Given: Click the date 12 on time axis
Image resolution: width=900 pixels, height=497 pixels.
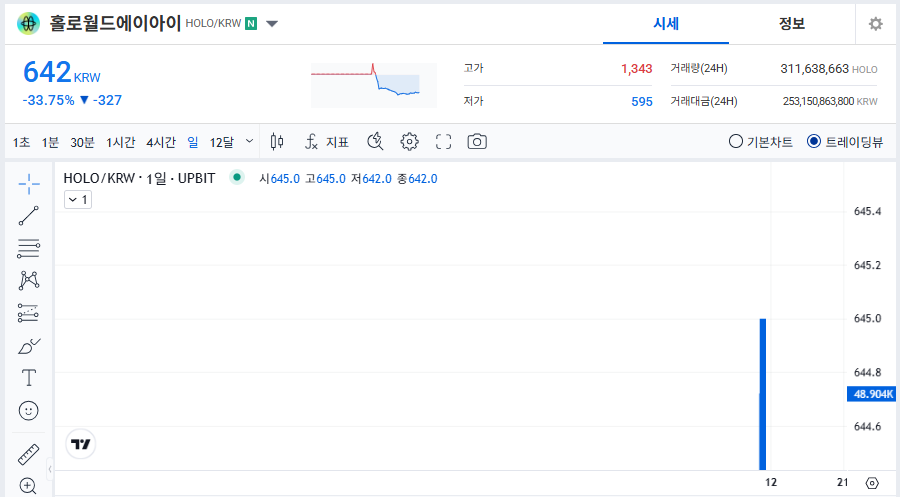Looking at the screenshot, I should coord(770,482).
